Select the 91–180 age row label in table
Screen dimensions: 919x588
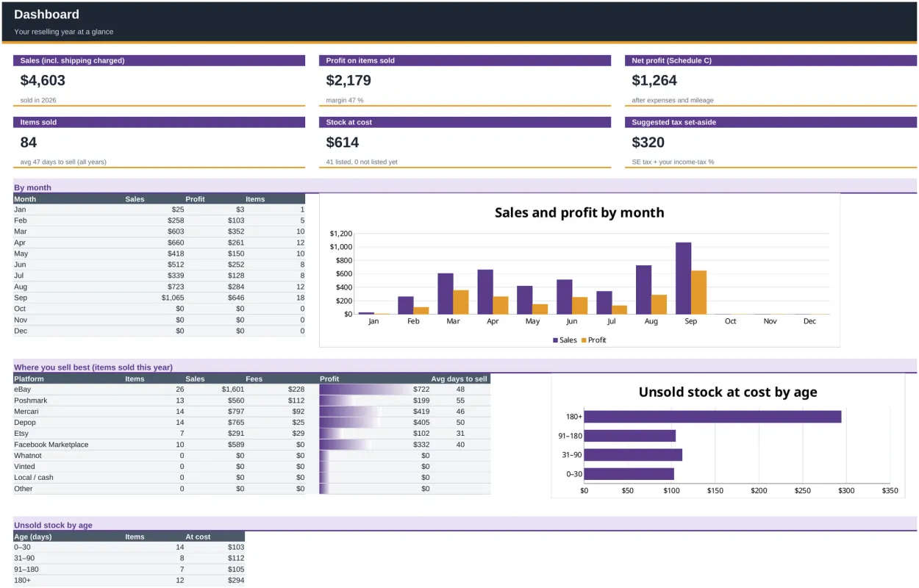[x=26, y=570]
